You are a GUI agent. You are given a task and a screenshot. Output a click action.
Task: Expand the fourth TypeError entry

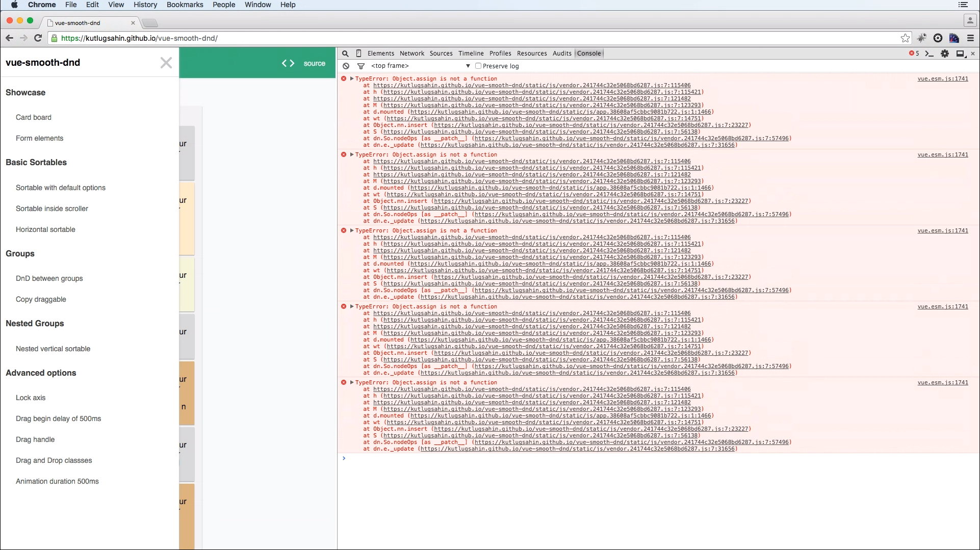tap(352, 306)
